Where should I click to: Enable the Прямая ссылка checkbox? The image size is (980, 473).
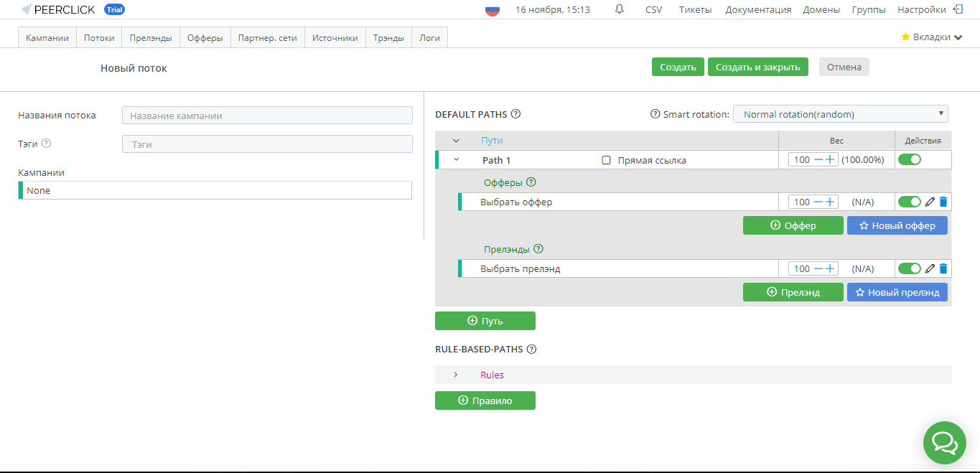point(606,161)
